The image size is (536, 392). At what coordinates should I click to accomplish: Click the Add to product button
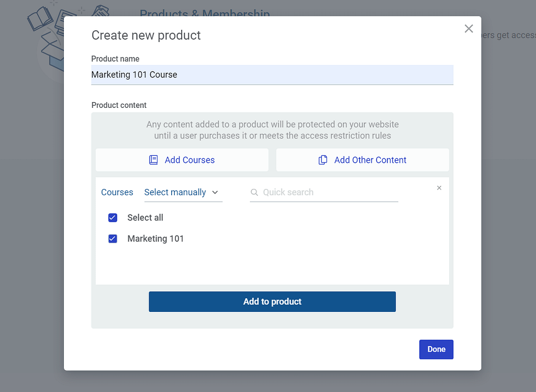click(x=272, y=301)
